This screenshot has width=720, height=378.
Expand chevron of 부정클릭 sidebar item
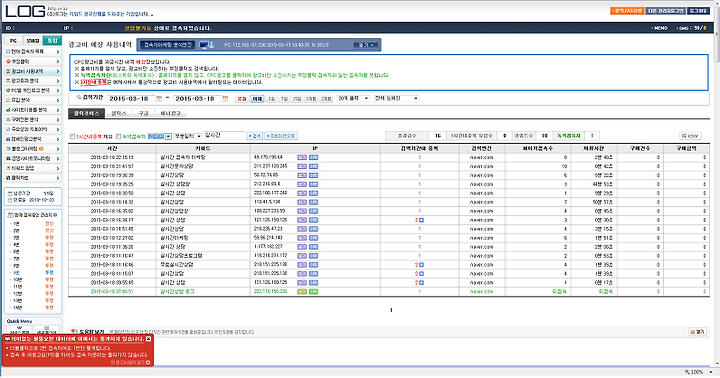pos(58,62)
